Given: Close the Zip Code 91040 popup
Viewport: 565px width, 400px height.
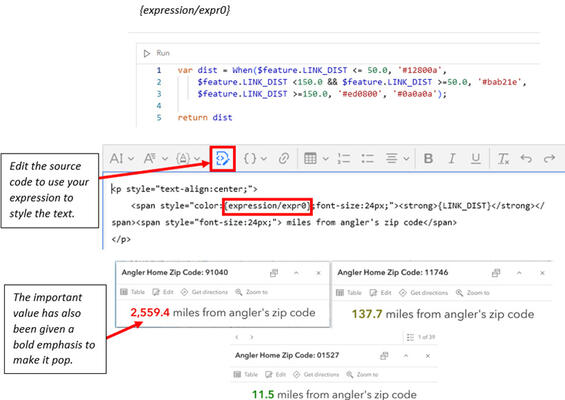Looking at the screenshot, I should [319, 273].
